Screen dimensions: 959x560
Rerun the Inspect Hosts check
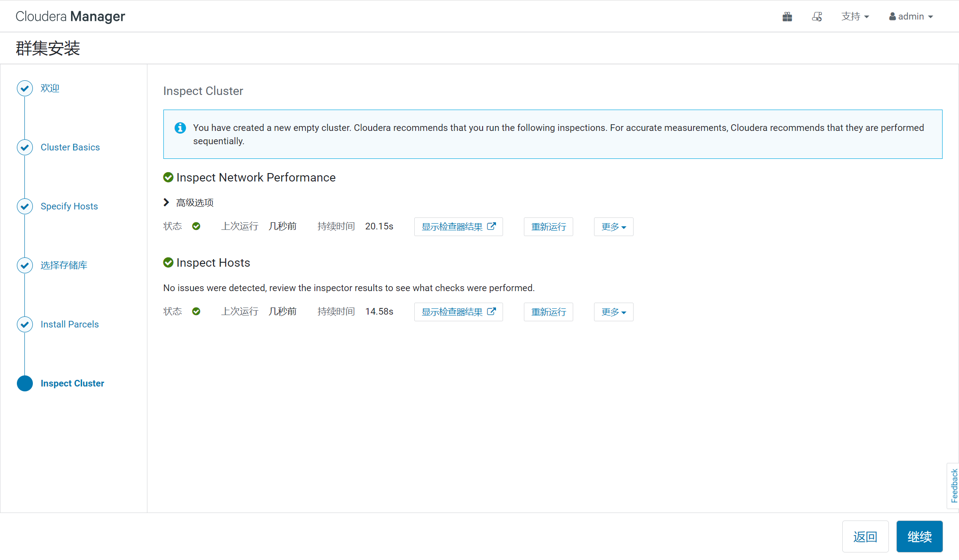click(x=548, y=312)
